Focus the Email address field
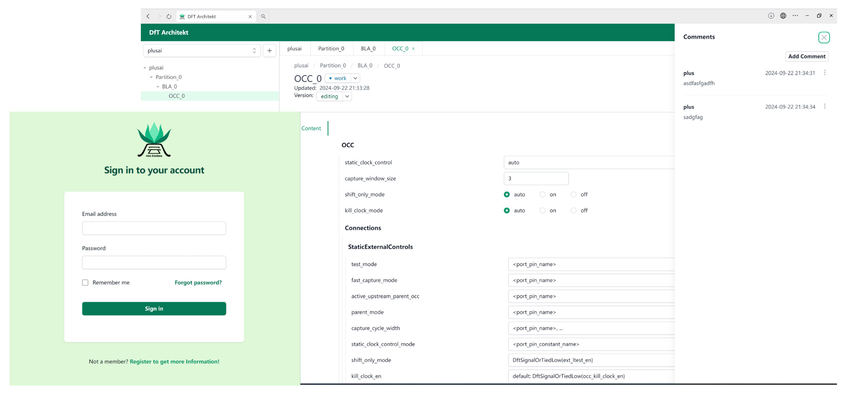Image resolution: width=868 pixels, height=396 pixels. click(x=154, y=228)
